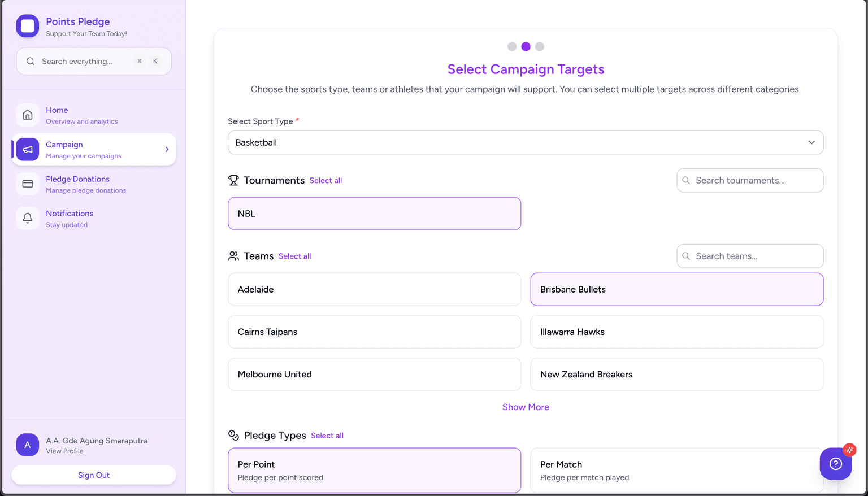868x496 pixels.
Task: Open the Select Sport Type dropdown
Action: pos(525,142)
